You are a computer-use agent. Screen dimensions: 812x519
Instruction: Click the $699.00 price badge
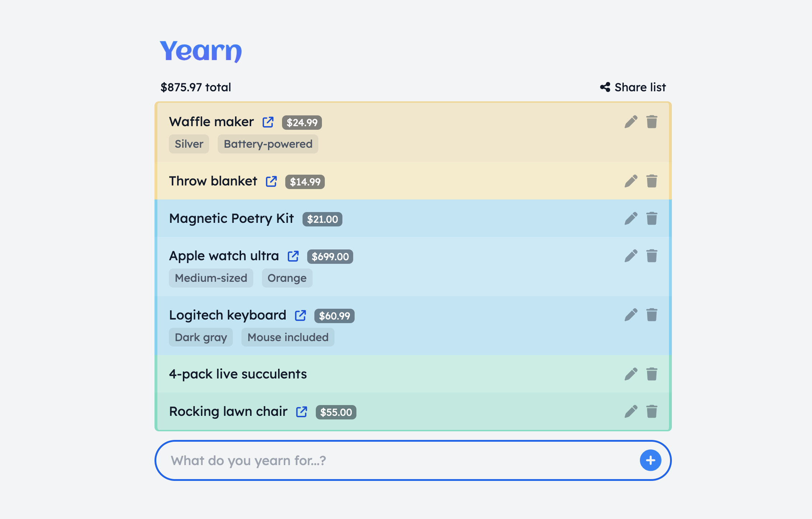330,257
